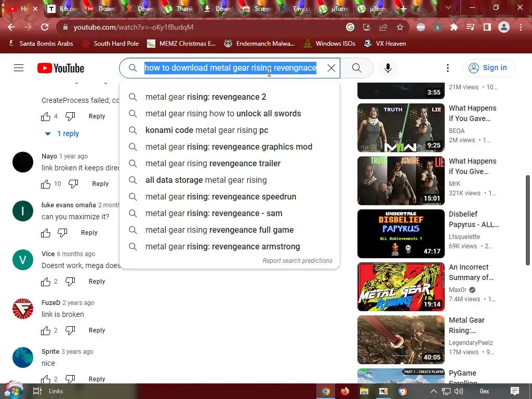
Task: Click in the YouTube search field
Action: pos(230,68)
